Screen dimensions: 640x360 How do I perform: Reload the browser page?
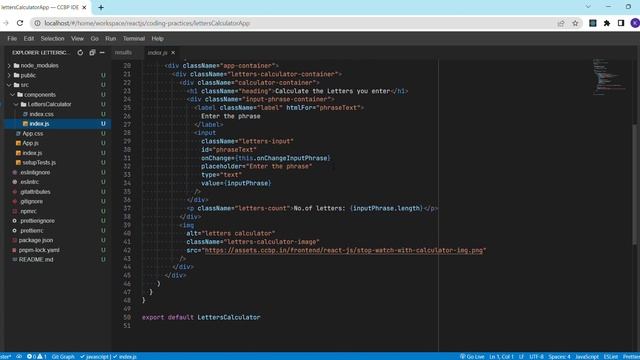point(20,23)
